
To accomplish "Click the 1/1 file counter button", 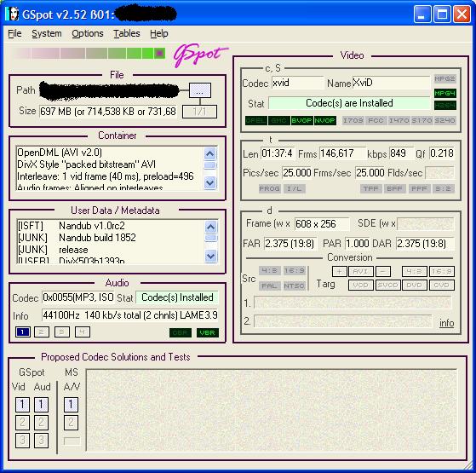I will 199,112.
